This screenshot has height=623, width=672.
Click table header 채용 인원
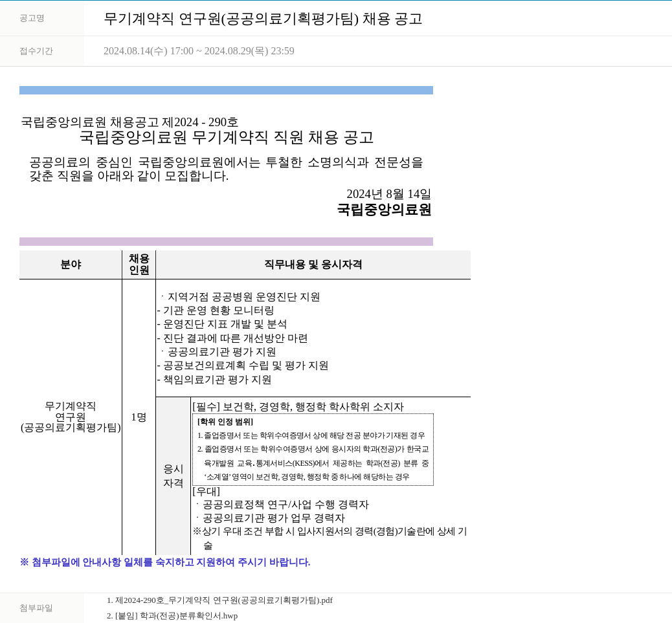click(139, 265)
